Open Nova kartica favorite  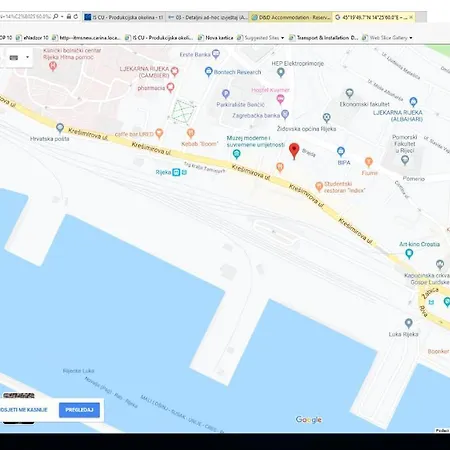click(x=215, y=38)
